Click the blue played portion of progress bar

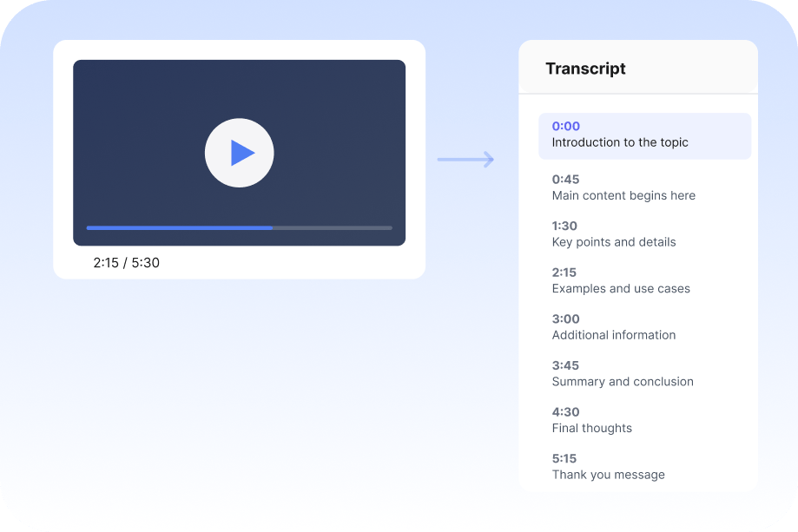click(x=179, y=227)
